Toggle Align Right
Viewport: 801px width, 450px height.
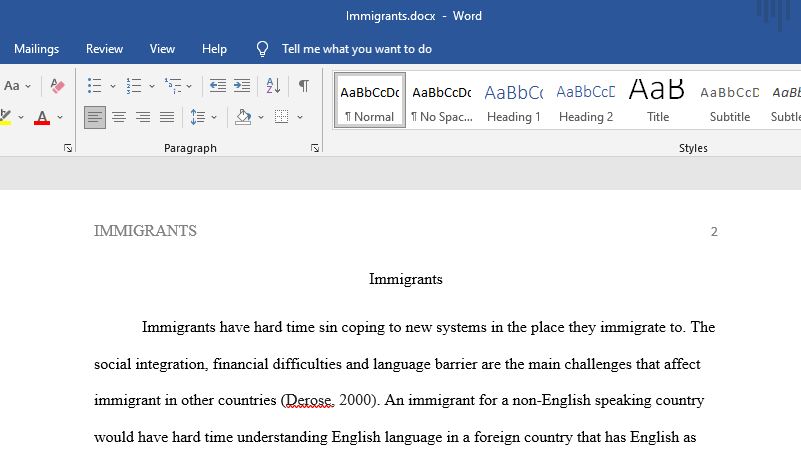point(143,117)
